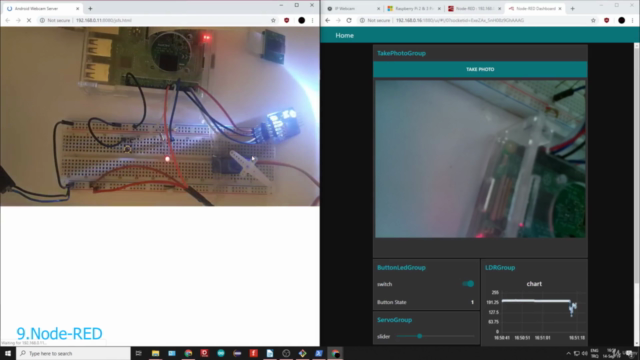Open a new tab in the right browser window

point(572,9)
